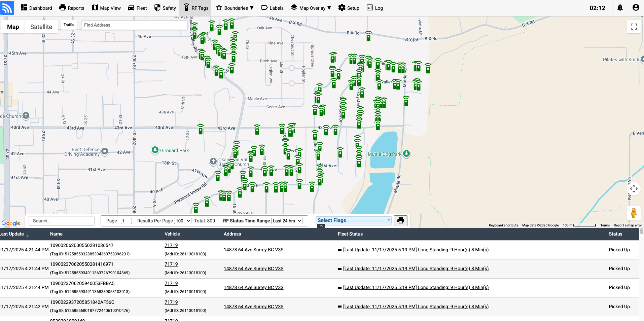Click the 02:12 clock display
Viewport: 644px width, 321px height.
(x=597, y=8)
